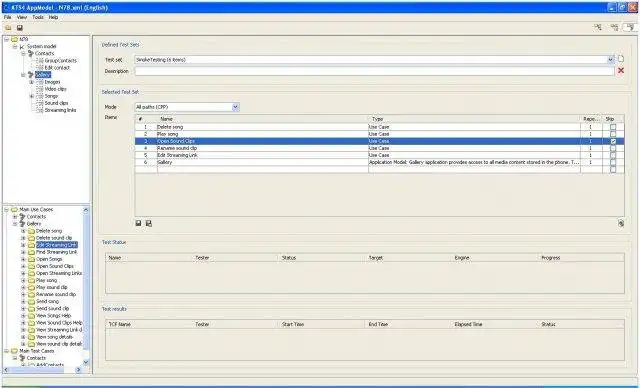640x388 pixels.
Task: Click the Skip column header
Action: (613, 119)
